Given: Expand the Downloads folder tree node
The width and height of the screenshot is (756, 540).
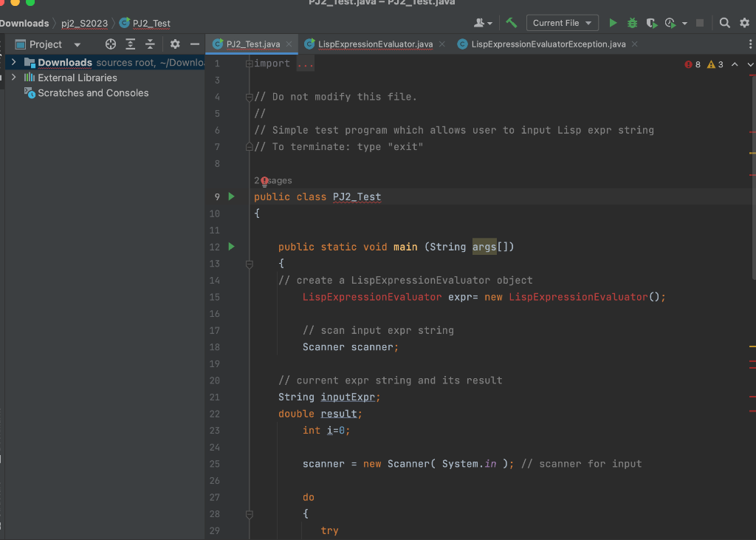Looking at the screenshot, I should click(x=13, y=63).
